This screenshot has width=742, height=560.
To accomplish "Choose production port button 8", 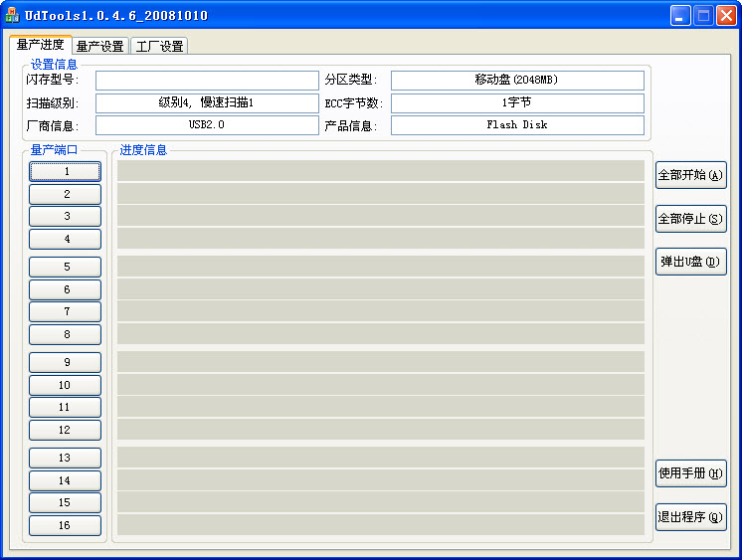I will tap(66, 334).
